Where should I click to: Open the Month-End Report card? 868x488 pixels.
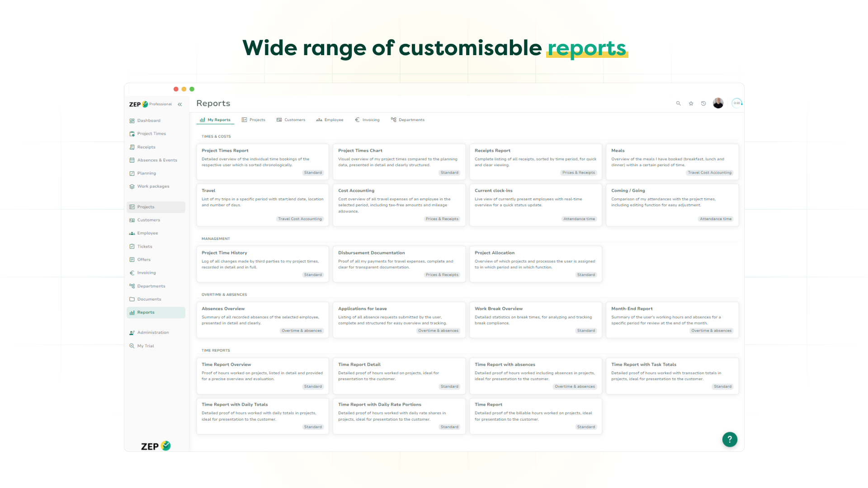point(672,319)
